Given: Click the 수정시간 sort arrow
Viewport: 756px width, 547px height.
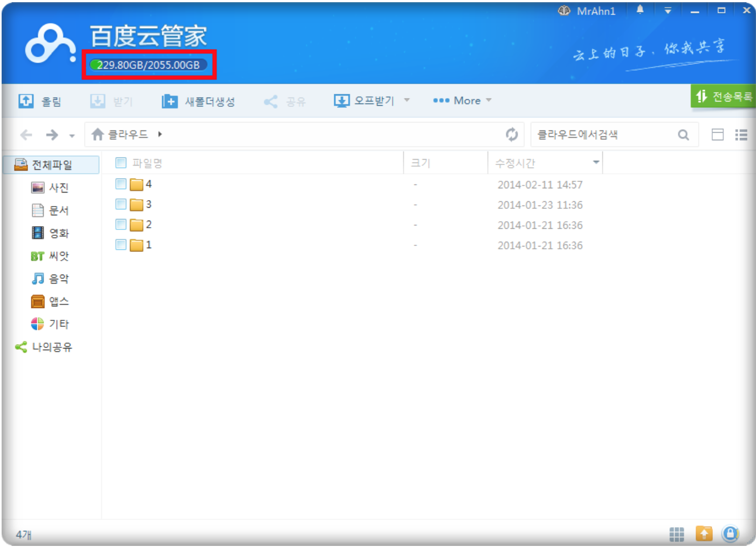Looking at the screenshot, I should coord(596,162).
